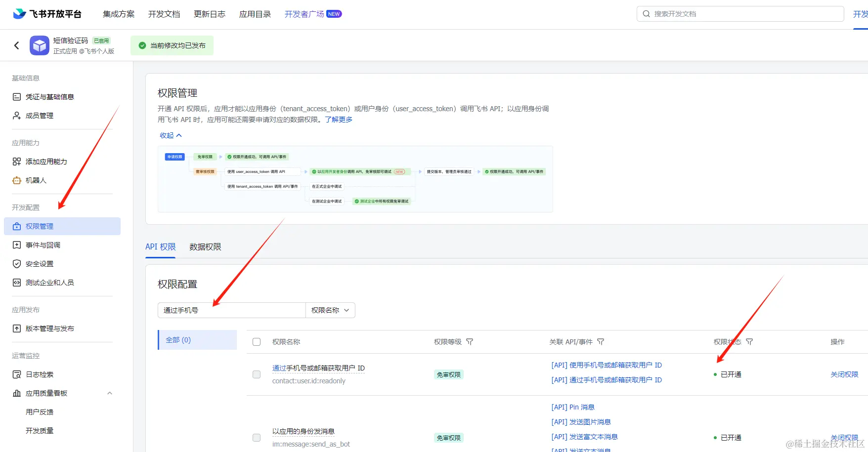Click 免审权限 tag in the contact permission row

pyautogui.click(x=449, y=374)
